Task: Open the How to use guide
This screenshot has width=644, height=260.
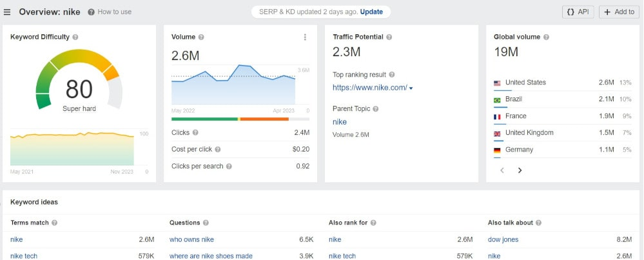Action: click(x=110, y=12)
